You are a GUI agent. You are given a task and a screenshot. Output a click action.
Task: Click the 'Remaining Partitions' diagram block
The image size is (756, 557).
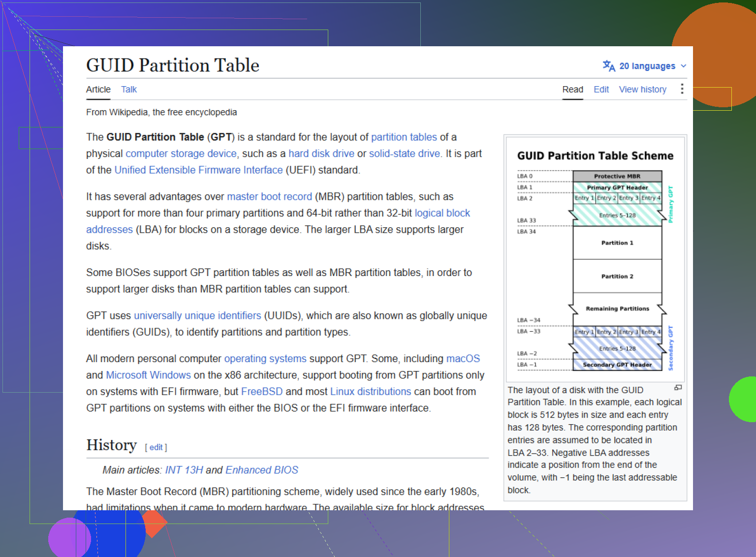tap(617, 309)
